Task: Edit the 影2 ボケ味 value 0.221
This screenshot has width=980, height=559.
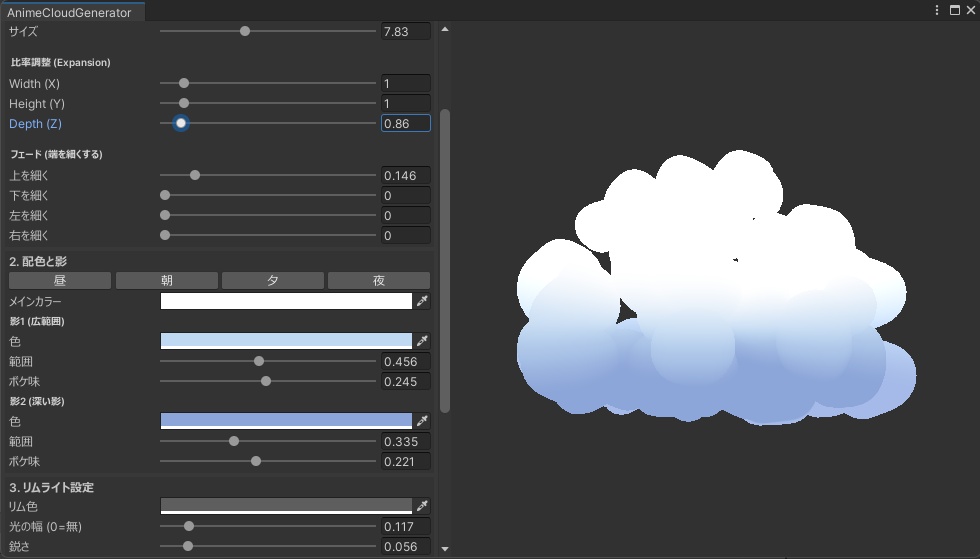Action: pyautogui.click(x=406, y=461)
